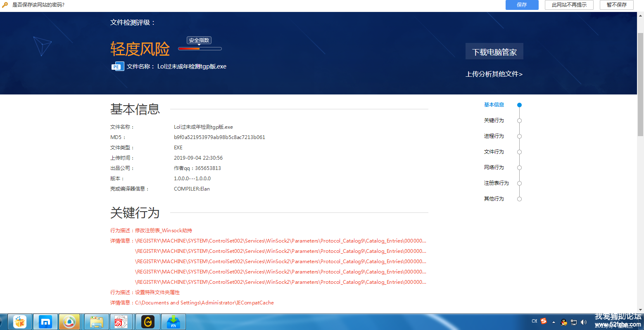The image size is (644, 330).
Task: Click 修改注册表_Winsock劫持 behavior description
Action: pyautogui.click(x=164, y=231)
